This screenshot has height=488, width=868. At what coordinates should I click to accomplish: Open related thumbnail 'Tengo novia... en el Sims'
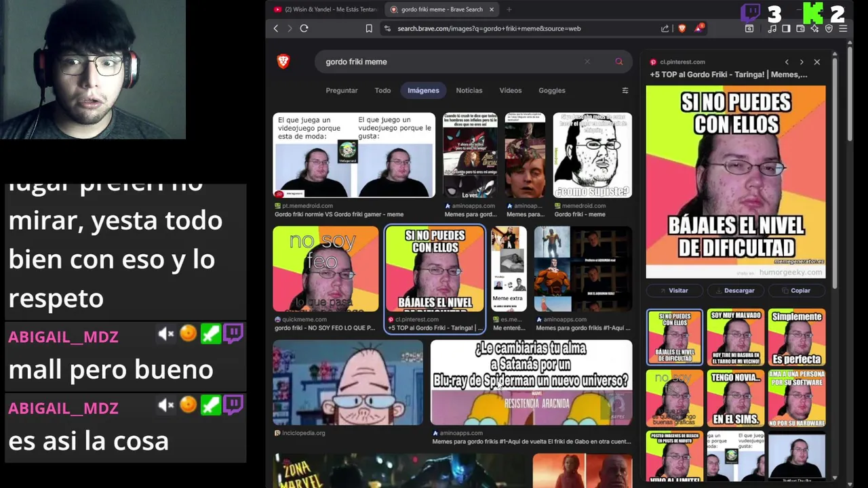tap(735, 398)
